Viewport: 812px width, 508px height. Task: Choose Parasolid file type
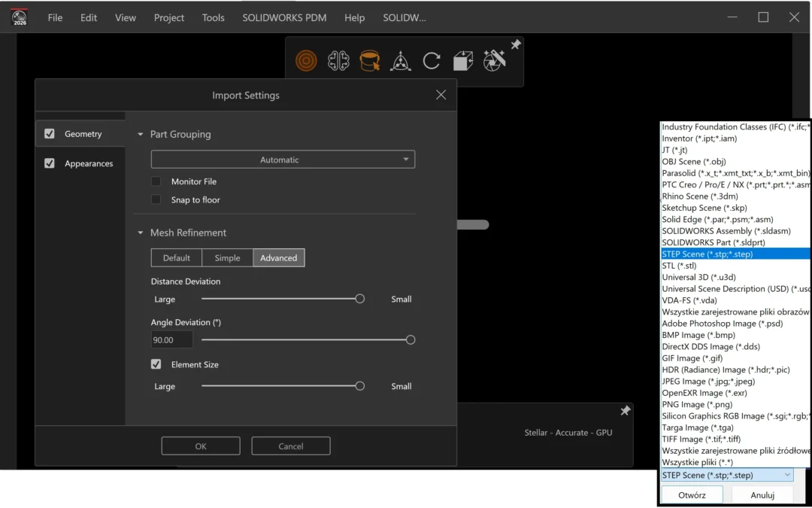pos(736,173)
